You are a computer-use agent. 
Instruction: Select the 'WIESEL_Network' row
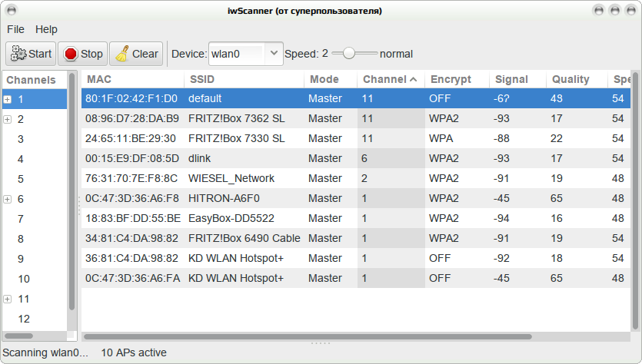tap(355, 178)
